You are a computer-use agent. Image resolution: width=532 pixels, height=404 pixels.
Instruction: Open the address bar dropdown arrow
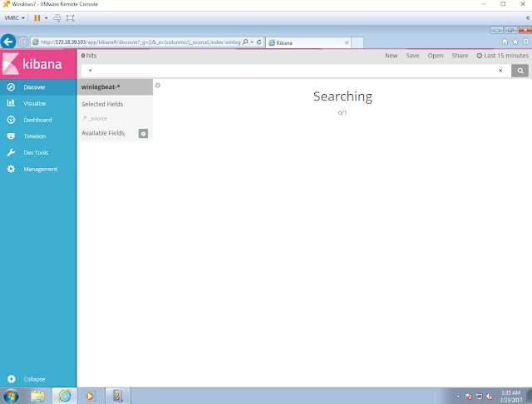(x=252, y=42)
